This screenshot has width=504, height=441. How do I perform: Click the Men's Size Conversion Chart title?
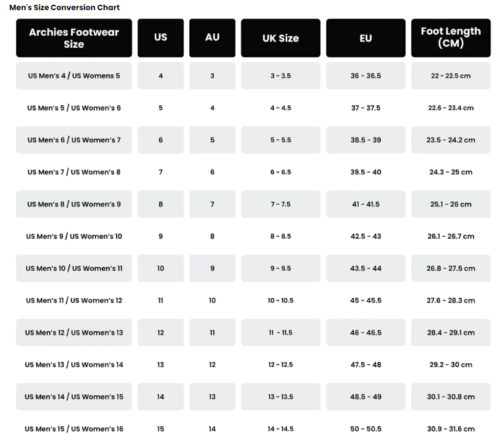(x=64, y=8)
